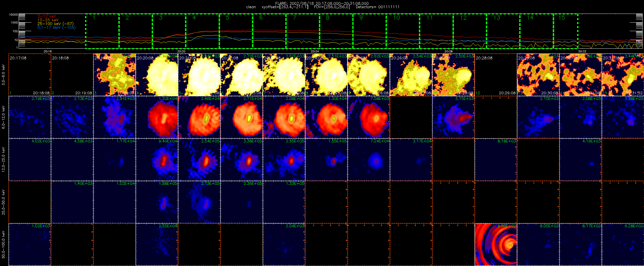Open the 12-25 keV image with peak 4.19E+03
Image resolution: width=644 pixels, height=266 pixels.
[x=580, y=160]
